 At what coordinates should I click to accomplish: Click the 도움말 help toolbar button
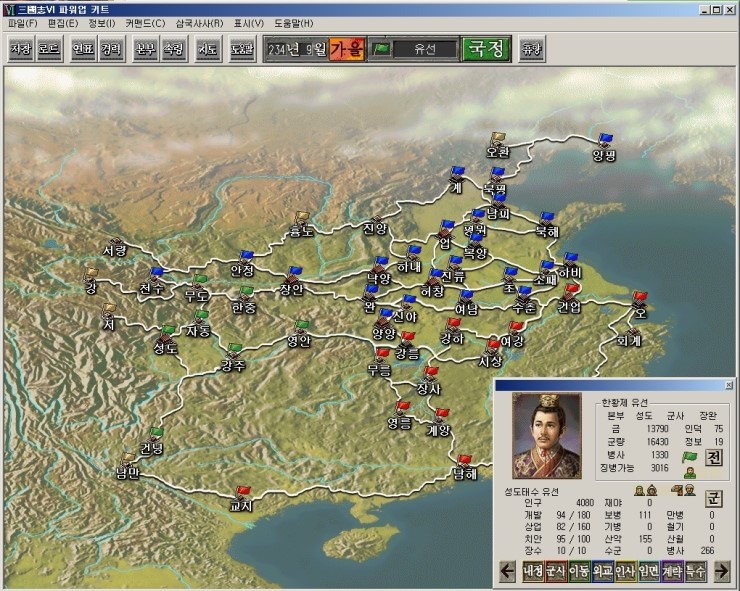(x=242, y=49)
